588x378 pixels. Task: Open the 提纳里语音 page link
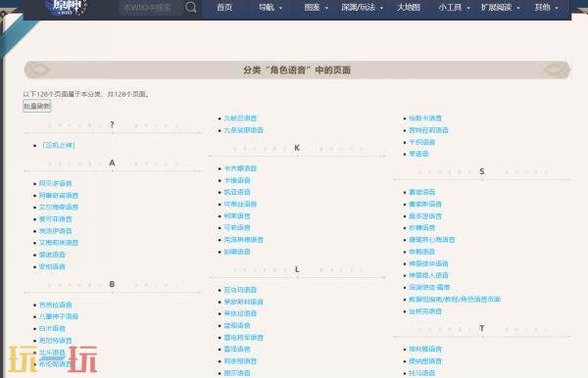tap(425, 360)
